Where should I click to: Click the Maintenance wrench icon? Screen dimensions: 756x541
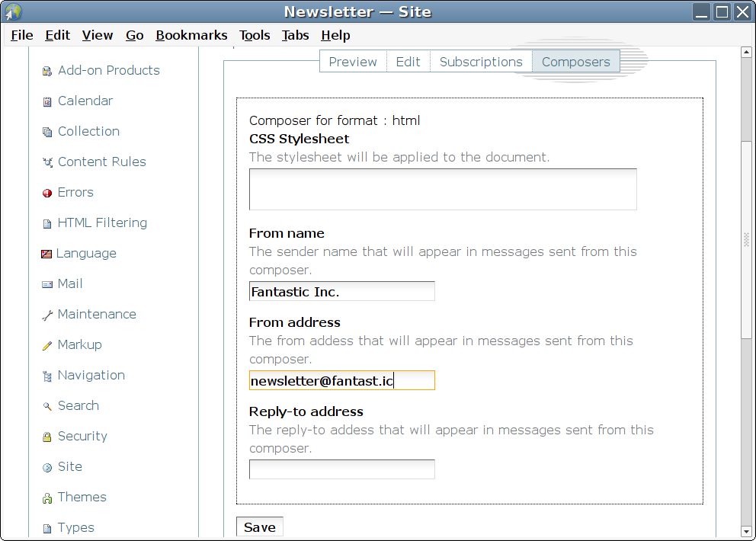(x=47, y=315)
